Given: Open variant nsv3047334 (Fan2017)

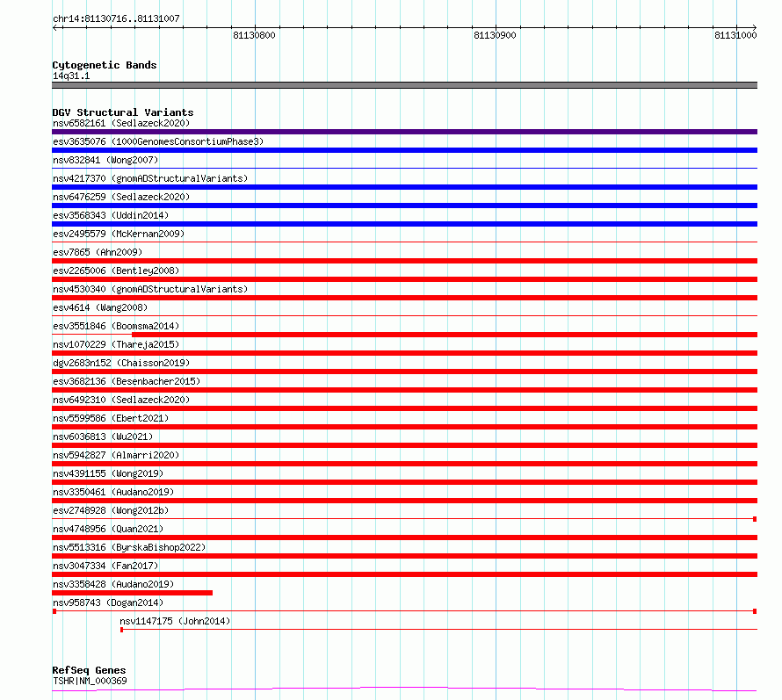Looking at the screenshot, I should point(105,566).
